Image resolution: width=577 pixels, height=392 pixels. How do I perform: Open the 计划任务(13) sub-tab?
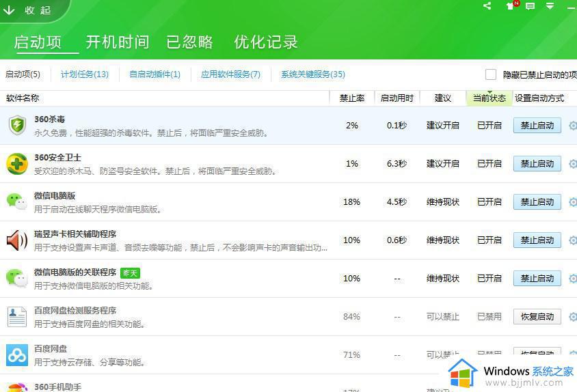click(x=85, y=74)
